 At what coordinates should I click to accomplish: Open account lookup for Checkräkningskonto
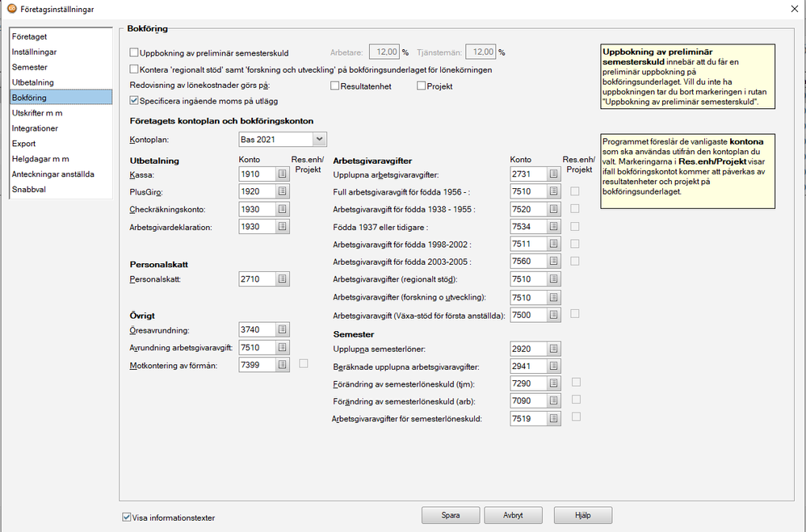tap(282, 209)
